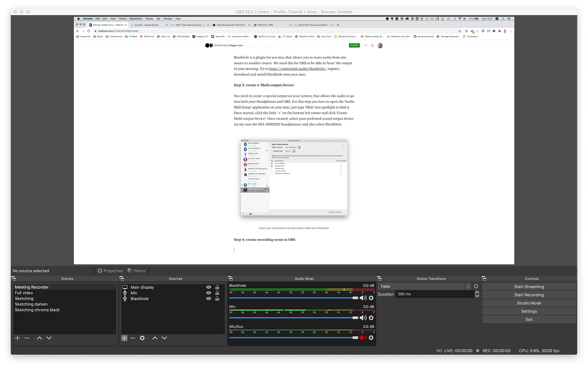The width and height of the screenshot is (588, 368).
Task: Open the Filters dialog
Action: click(x=136, y=271)
